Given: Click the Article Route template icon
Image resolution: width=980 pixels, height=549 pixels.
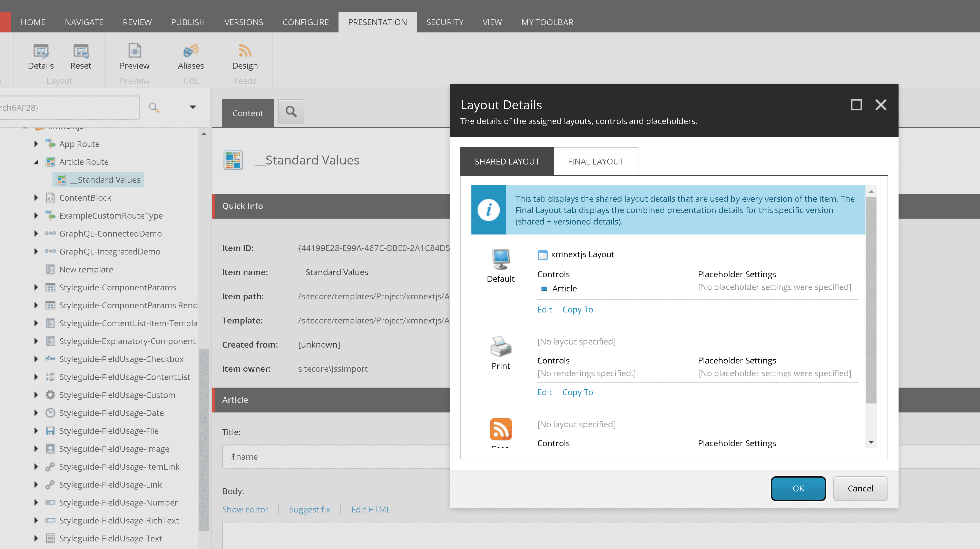Looking at the screenshot, I should coord(50,161).
